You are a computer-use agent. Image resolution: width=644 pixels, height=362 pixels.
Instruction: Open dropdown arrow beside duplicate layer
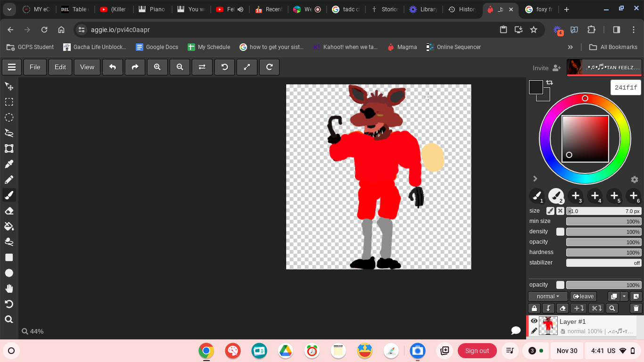pyautogui.click(x=624, y=296)
